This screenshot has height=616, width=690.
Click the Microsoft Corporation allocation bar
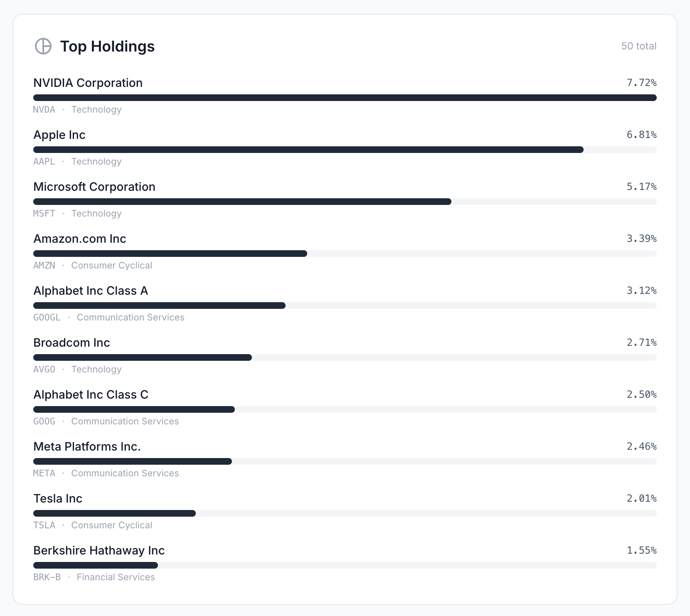pos(242,202)
